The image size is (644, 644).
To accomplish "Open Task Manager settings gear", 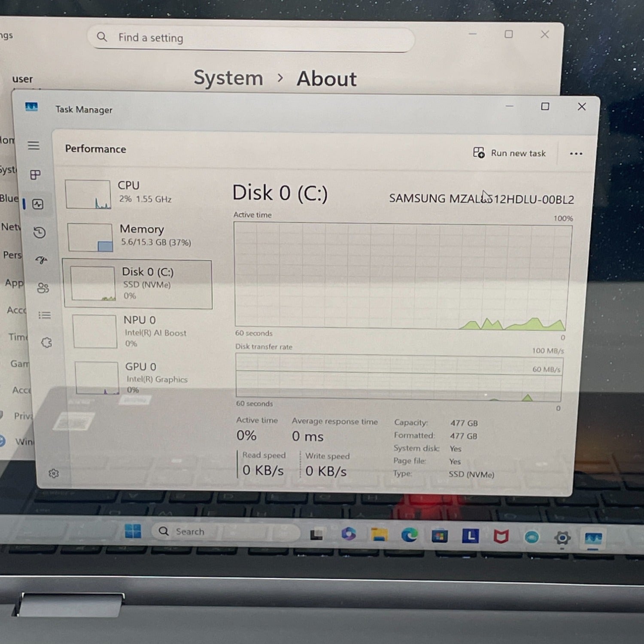I will coord(54,473).
